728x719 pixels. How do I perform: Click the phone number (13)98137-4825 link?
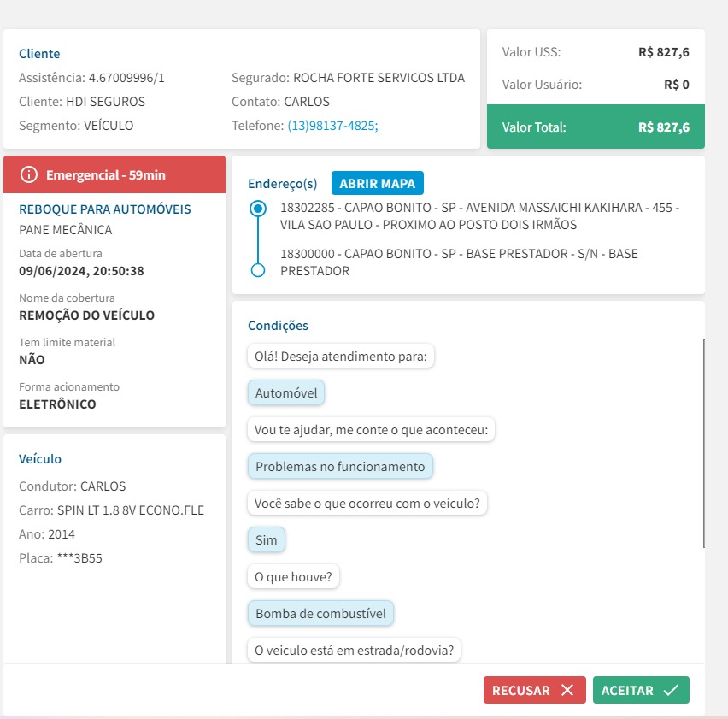click(x=332, y=125)
